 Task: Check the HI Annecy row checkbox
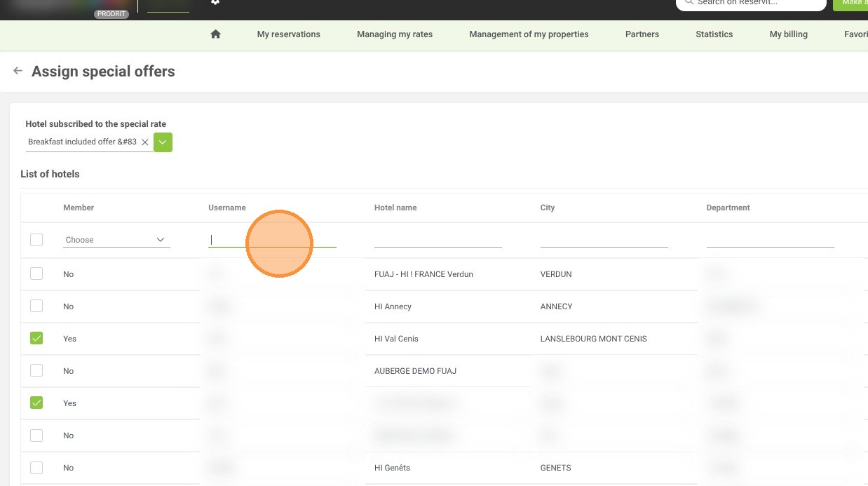[36, 306]
